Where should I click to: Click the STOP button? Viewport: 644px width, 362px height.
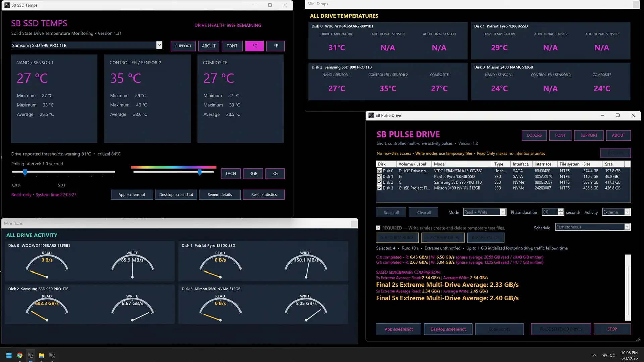tap(612, 329)
